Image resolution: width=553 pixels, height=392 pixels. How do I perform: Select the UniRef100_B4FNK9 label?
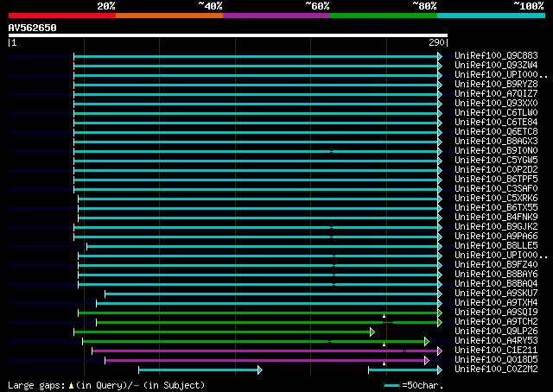496,218
